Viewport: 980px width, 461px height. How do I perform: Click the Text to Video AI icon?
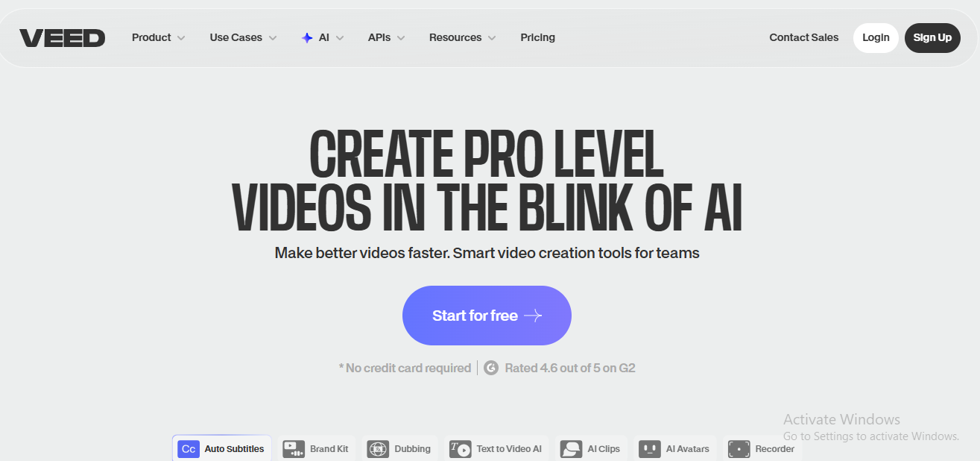click(460, 449)
